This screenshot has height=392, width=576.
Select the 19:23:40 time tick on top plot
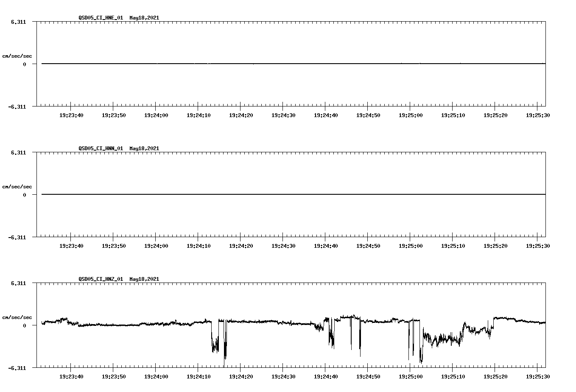click(x=73, y=114)
